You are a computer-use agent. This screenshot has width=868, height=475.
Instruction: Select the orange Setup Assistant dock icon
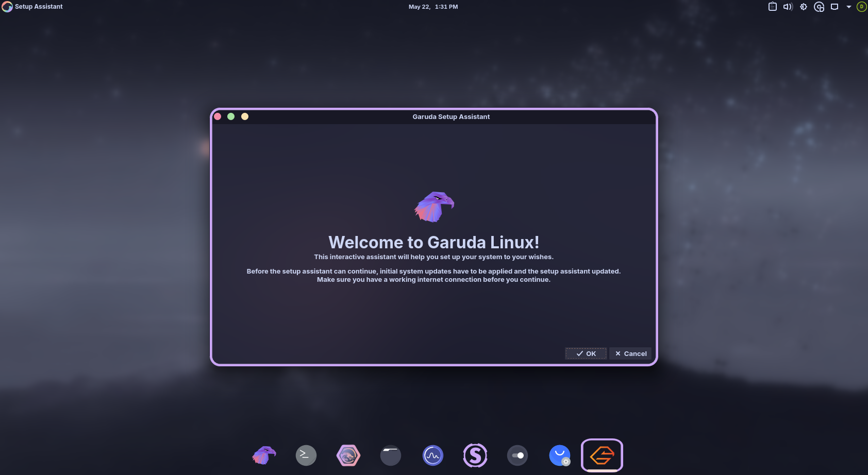coord(602,455)
